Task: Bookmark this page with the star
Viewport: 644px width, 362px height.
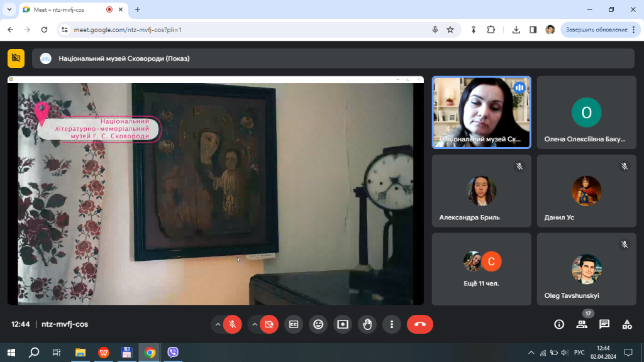Action: click(450, 30)
